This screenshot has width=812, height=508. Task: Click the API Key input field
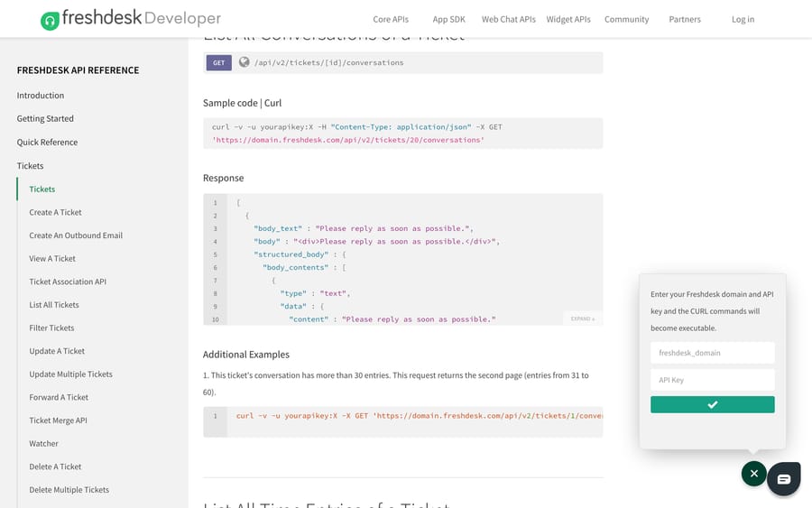tap(712, 380)
